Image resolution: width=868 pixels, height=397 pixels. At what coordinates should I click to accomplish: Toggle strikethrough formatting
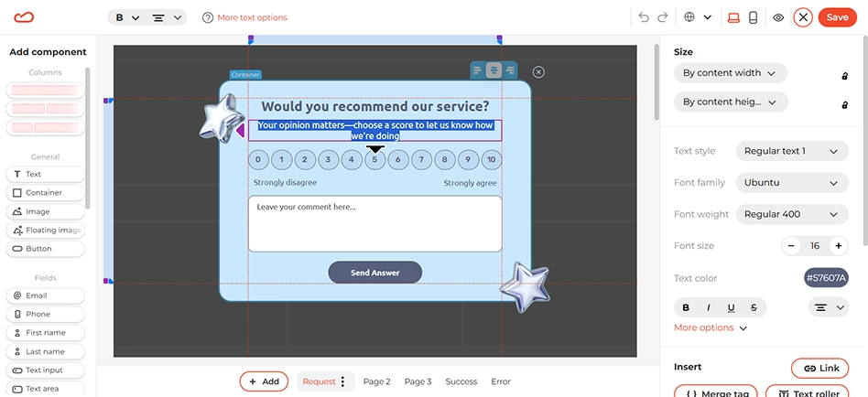(x=754, y=308)
